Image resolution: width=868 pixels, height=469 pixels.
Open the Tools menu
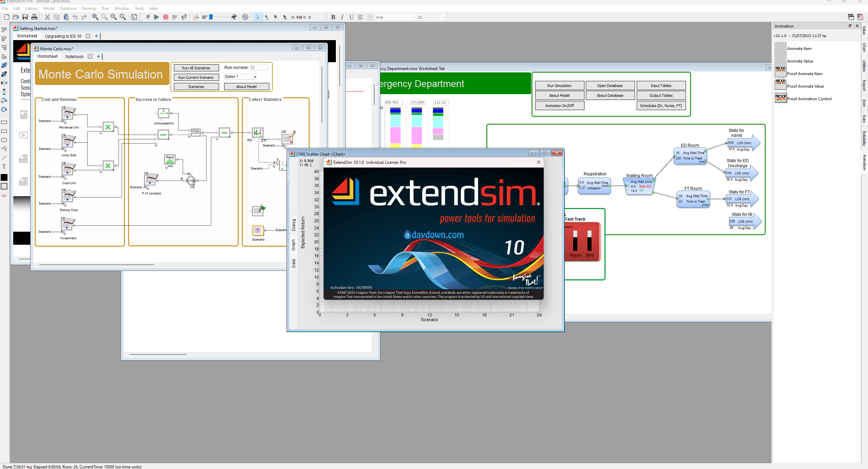click(x=139, y=8)
